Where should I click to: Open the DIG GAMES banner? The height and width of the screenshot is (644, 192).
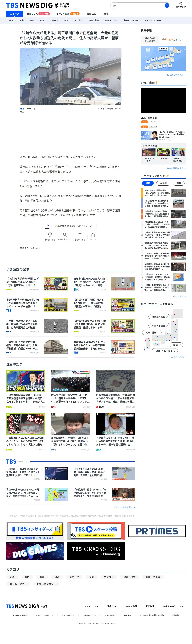tap(35, 551)
